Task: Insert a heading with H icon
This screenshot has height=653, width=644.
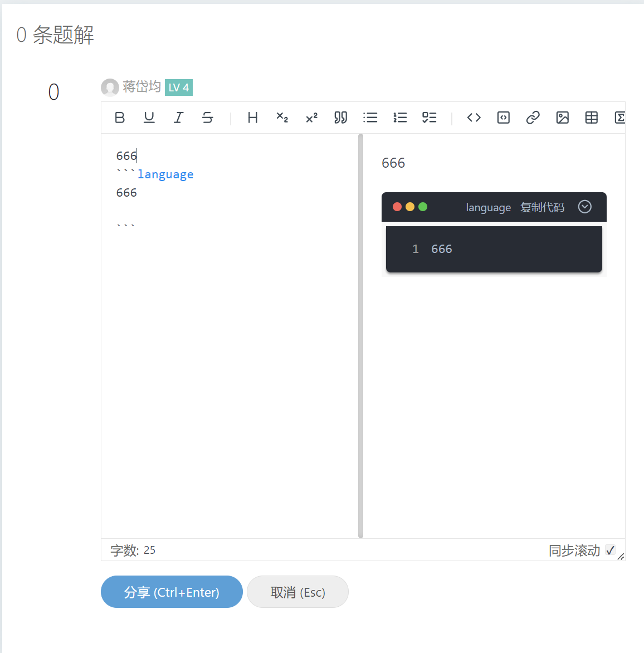Action: click(x=253, y=118)
